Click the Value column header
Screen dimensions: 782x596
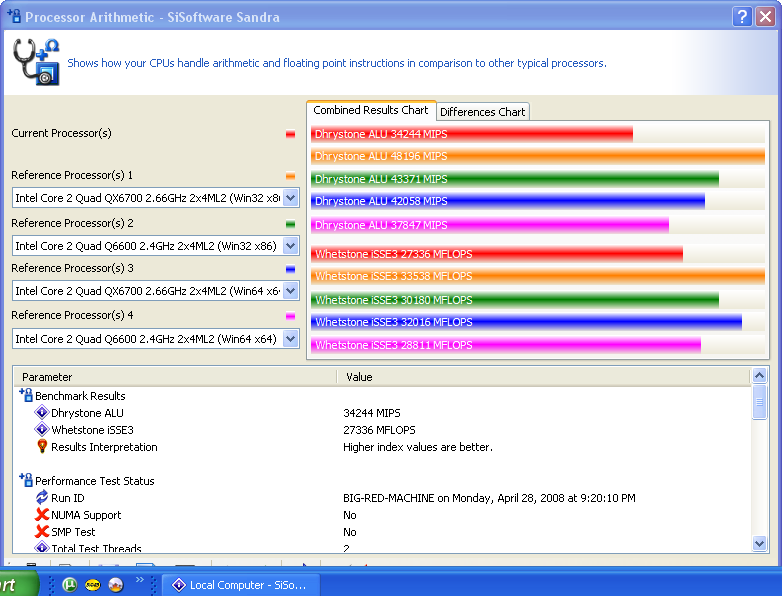pyautogui.click(x=544, y=377)
